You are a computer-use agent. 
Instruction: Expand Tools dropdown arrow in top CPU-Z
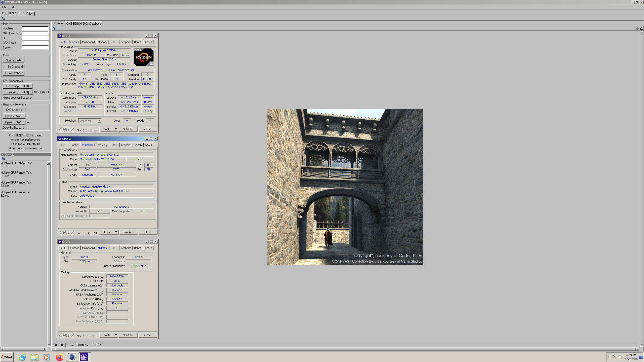[x=116, y=129]
